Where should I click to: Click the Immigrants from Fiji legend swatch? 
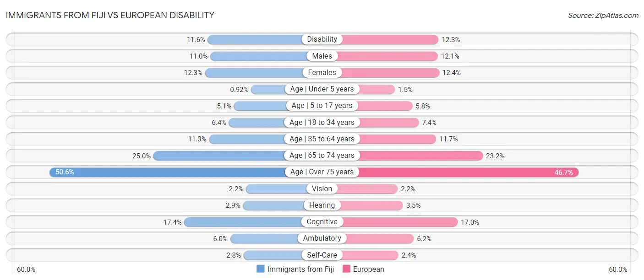click(x=261, y=269)
